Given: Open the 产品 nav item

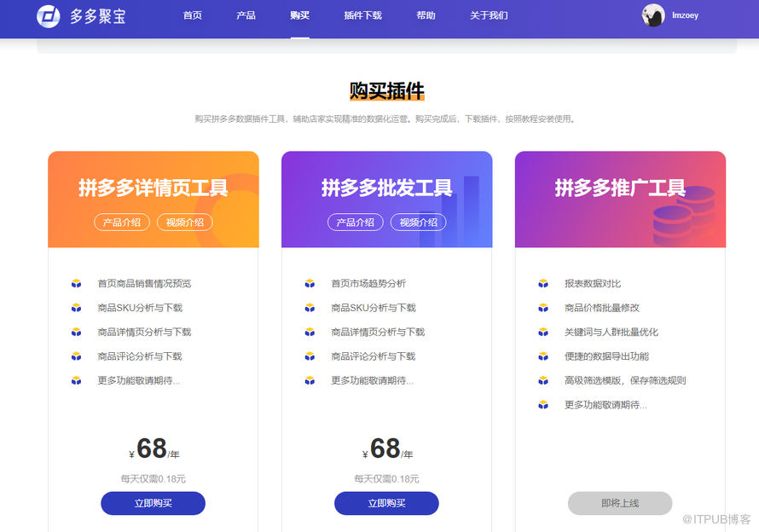Looking at the screenshot, I should (x=246, y=15).
